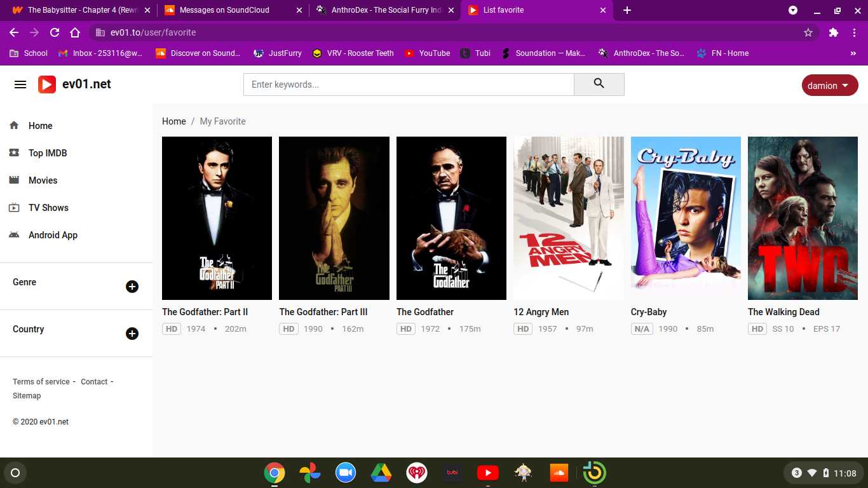Click the Top IMDB star icon
Viewport: 868px width, 488px height.
[14, 153]
